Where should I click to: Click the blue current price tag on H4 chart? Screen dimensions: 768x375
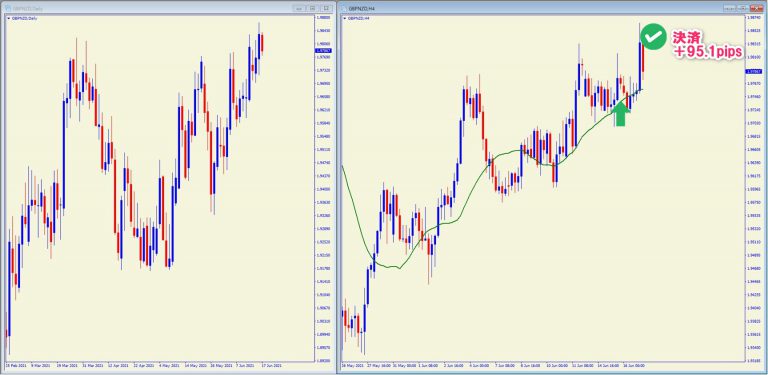pos(753,71)
